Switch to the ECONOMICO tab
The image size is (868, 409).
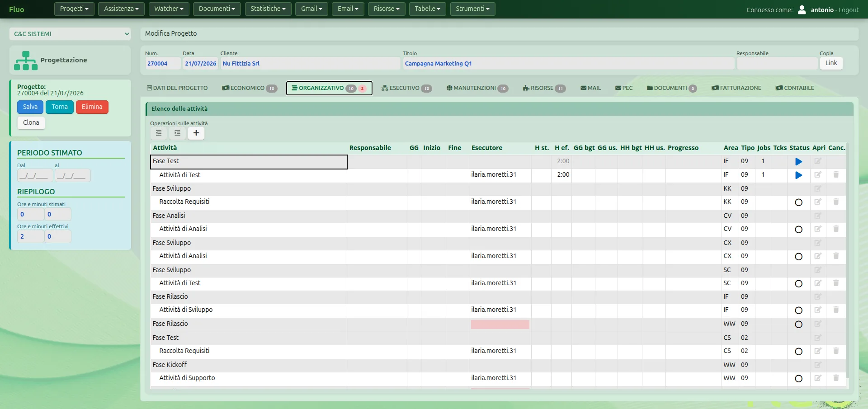[249, 88]
